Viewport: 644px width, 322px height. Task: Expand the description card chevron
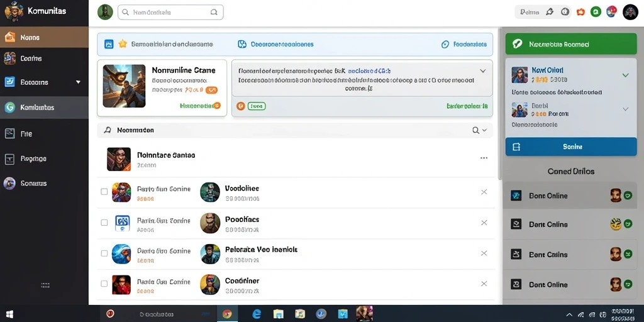[x=483, y=70]
